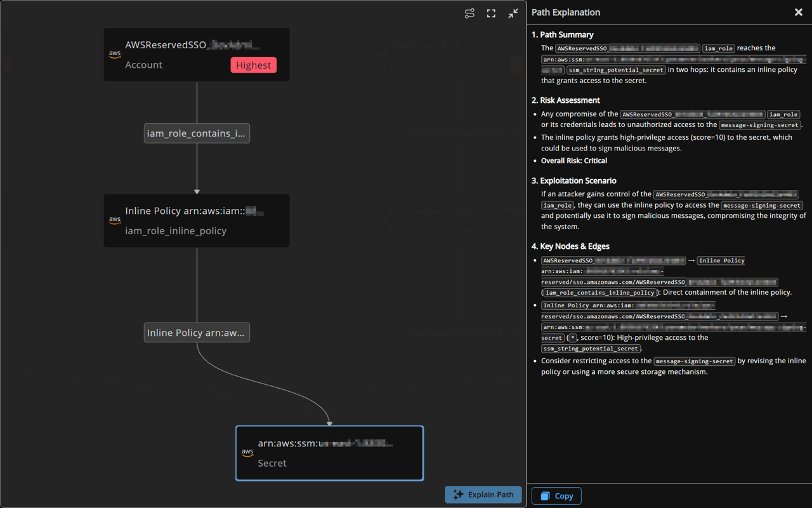Click the Inline Policy arn:aw... edge label

click(x=197, y=333)
